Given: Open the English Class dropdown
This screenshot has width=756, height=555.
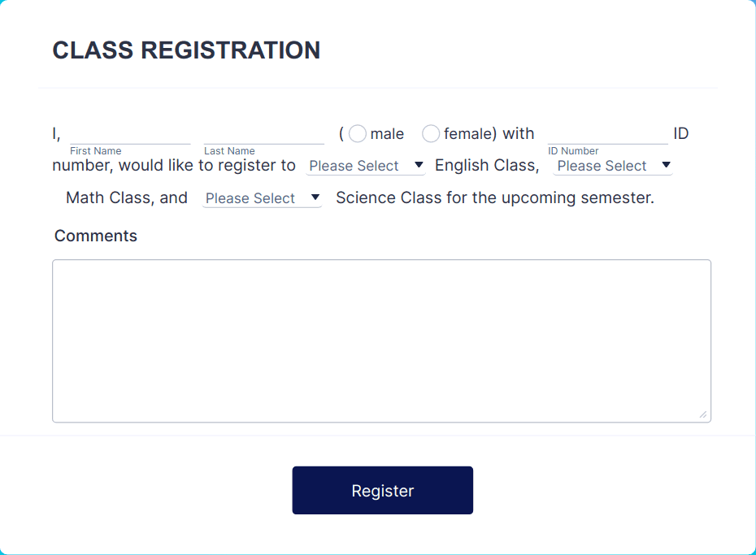Looking at the screenshot, I should 366,166.
